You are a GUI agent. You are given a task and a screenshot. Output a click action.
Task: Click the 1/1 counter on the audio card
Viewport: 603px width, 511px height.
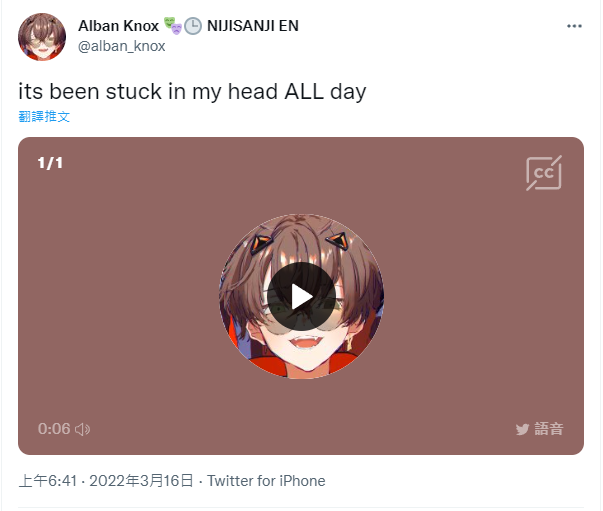coord(50,163)
